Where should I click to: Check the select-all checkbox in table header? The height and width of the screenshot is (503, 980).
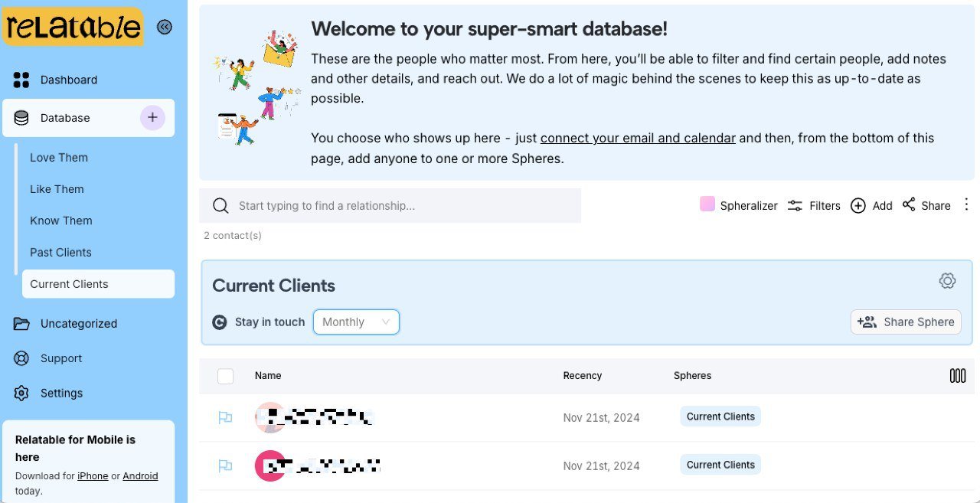click(x=225, y=376)
